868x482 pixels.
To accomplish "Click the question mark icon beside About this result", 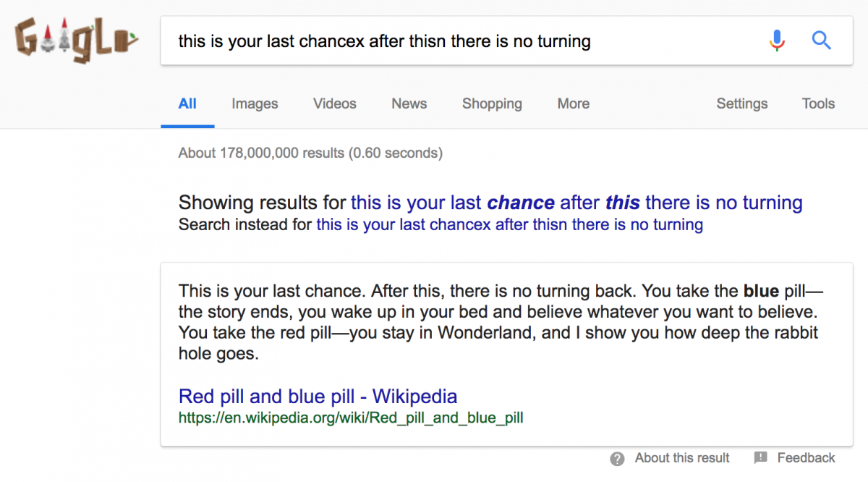I will pos(617,458).
